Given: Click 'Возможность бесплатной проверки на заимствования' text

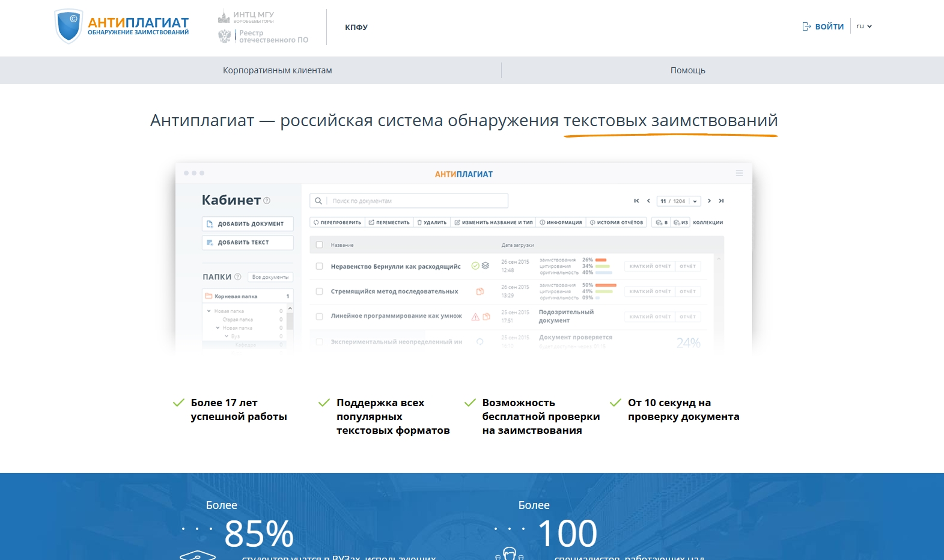Looking at the screenshot, I should [x=541, y=416].
